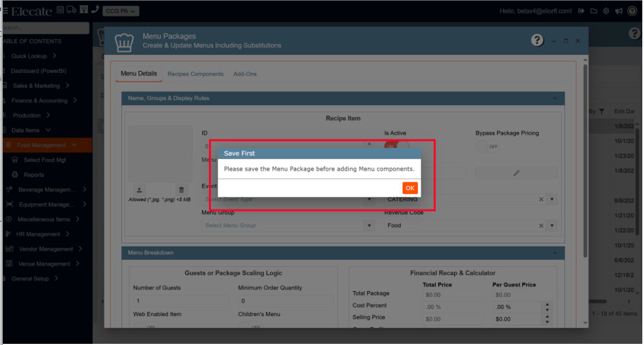Click the pencil edit icon
Screen dimensions: 644x345
(x=516, y=173)
